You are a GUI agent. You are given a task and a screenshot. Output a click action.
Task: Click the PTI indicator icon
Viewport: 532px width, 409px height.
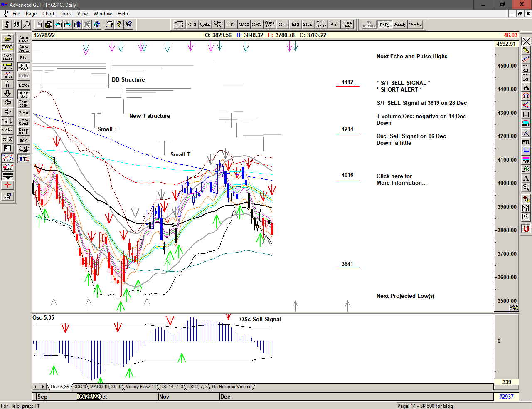526,142
